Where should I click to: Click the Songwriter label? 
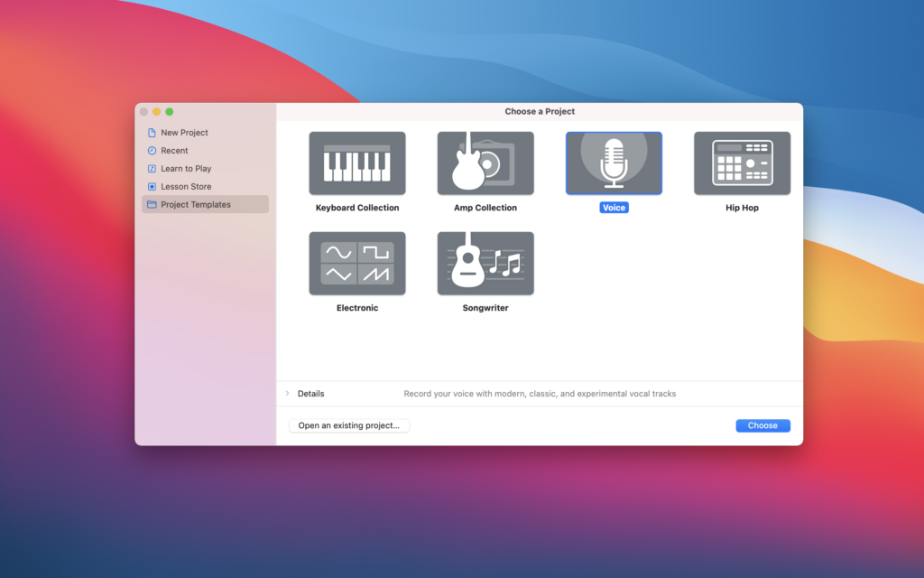tap(485, 308)
